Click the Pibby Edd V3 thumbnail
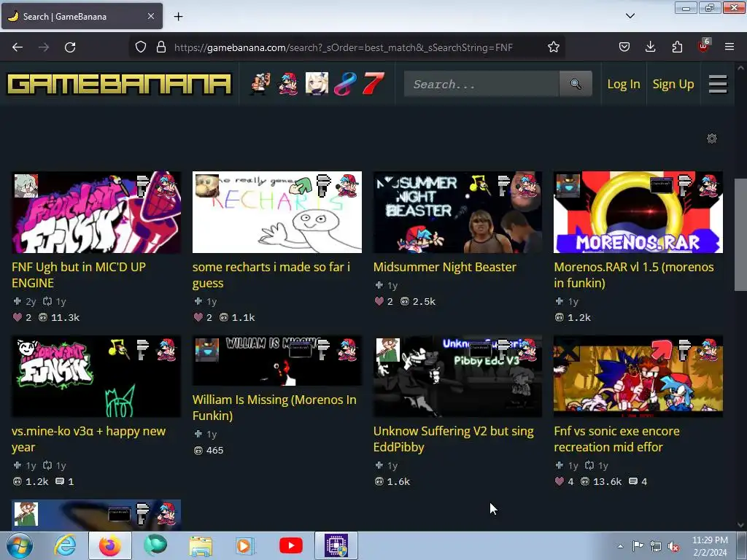The image size is (747, 560). [457, 377]
